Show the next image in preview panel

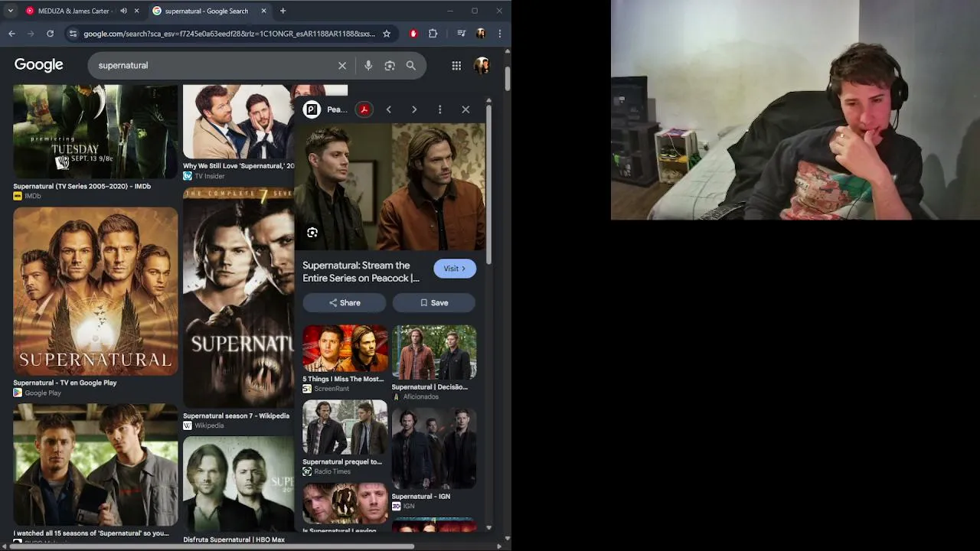click(414, 109)
